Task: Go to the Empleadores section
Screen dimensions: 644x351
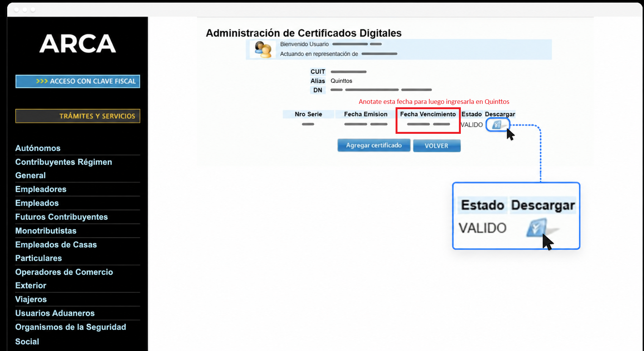Action: click(x=41, y=189)
